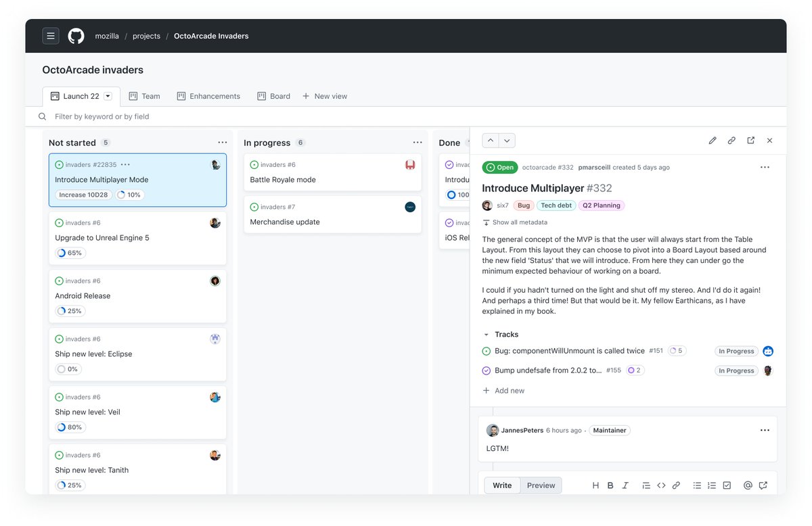The width and height of the screenshot is (812, 526).
Task: Open OctoArcade Invaders breadcrumb link
Action: (211, 36)
